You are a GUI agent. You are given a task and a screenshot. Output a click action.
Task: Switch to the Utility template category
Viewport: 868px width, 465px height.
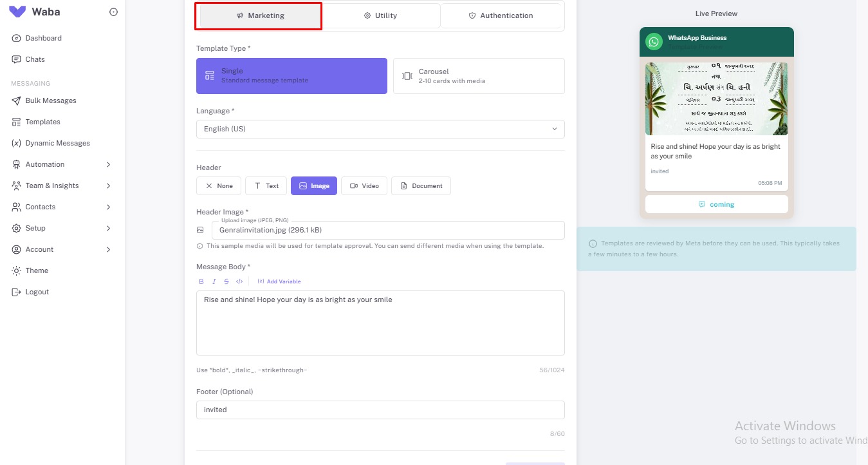[381, 15]
